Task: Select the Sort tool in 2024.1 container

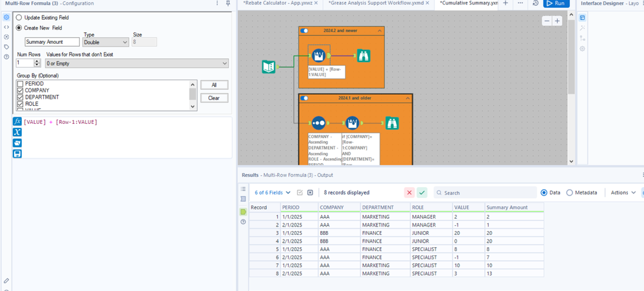Action: 318,123
